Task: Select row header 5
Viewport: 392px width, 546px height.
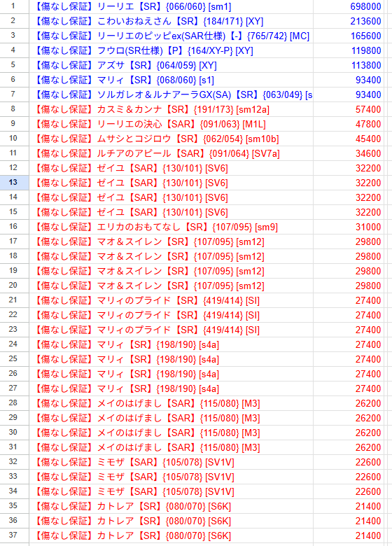Action: pos(14,65)
